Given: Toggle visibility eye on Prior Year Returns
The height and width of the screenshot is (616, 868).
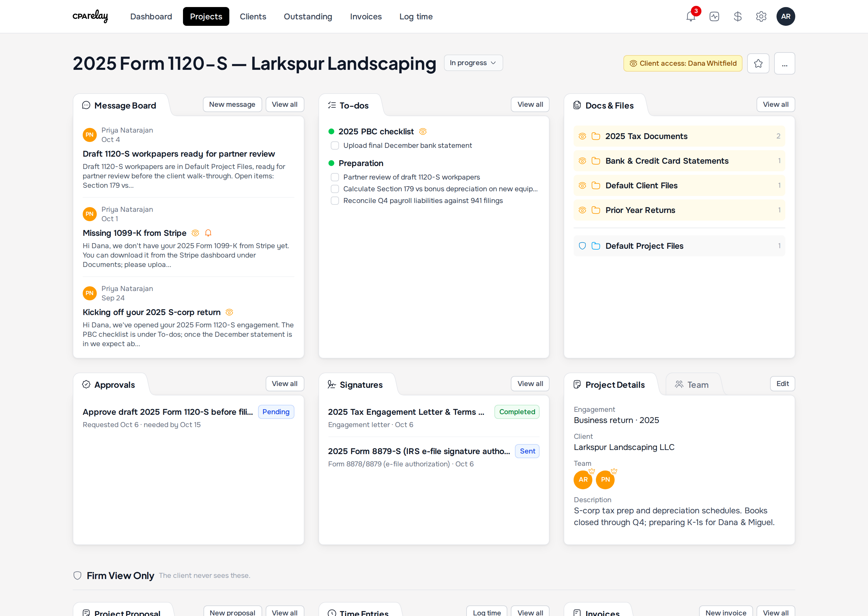Looking at the screenshot, I should pos(582,210).
